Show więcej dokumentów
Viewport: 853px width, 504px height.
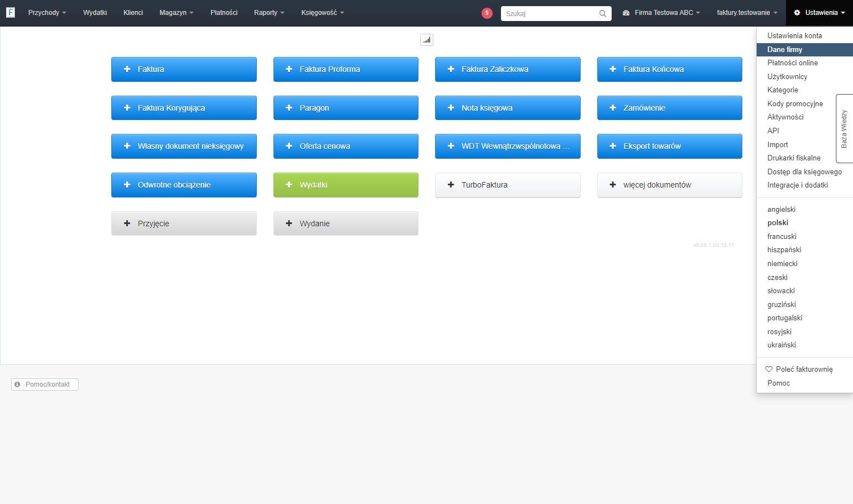click(x=670, y=185)
